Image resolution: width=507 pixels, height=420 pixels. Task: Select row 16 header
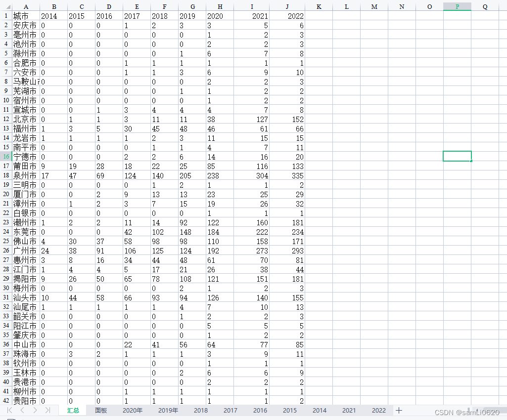pos(6,157)
